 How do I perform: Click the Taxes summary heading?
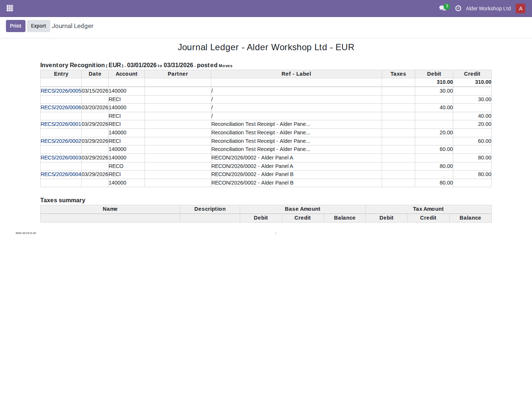click(x=63, y=200)
